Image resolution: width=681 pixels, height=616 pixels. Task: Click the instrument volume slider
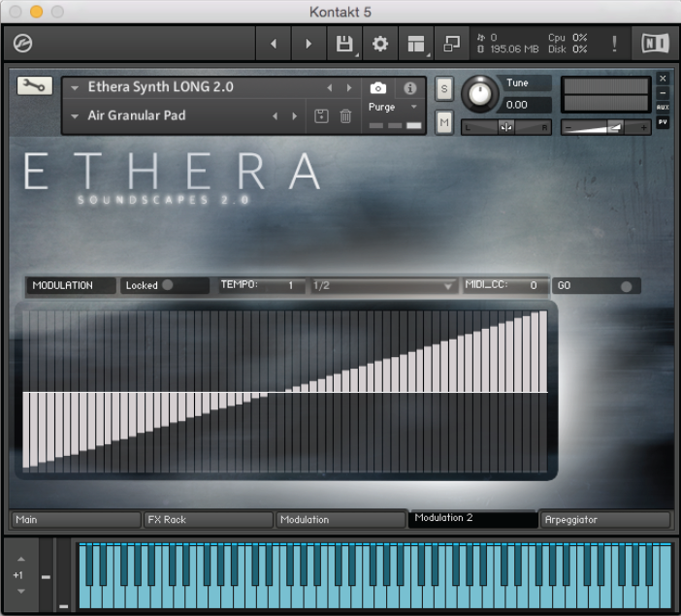point(606,127)
